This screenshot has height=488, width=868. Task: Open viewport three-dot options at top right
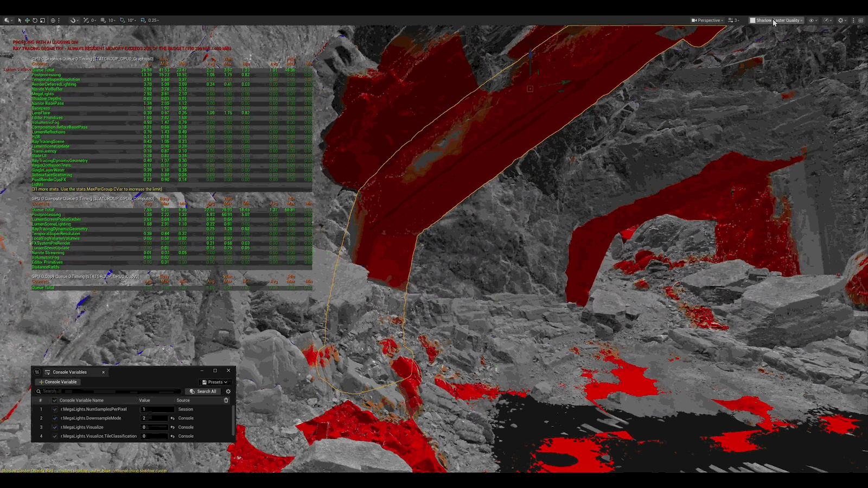pyautogui.click(x=853, y=21)
